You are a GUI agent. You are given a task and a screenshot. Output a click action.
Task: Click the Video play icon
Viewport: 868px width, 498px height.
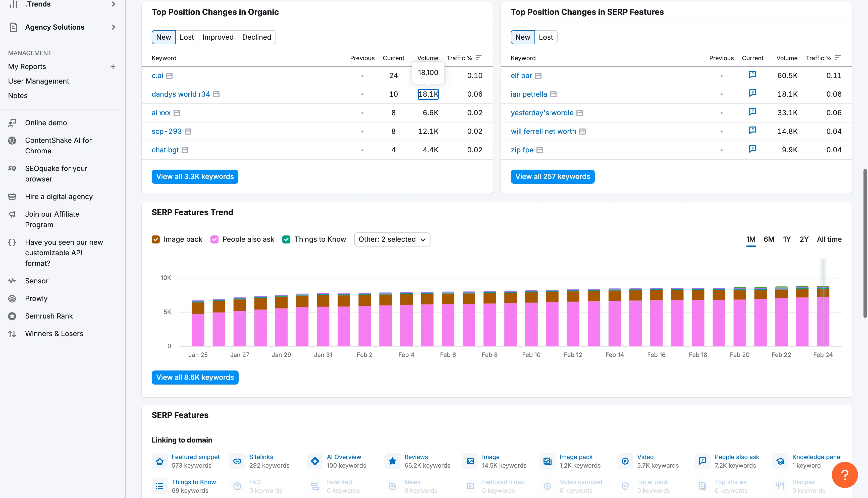click(x=625, y=461)
